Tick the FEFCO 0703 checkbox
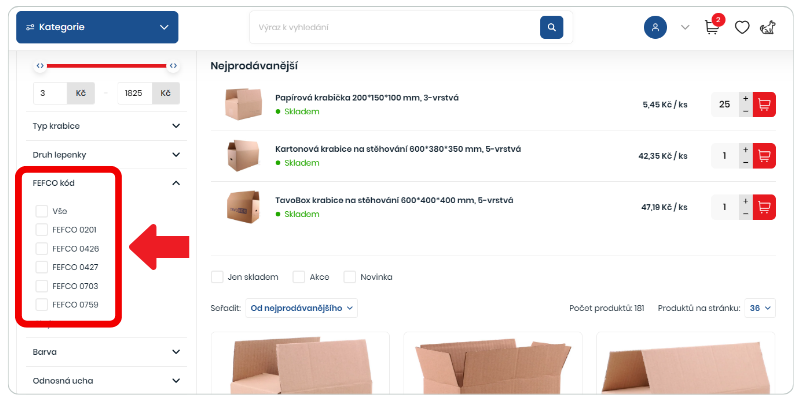Viewport: 800px width, 400px height. click(42, 286)
